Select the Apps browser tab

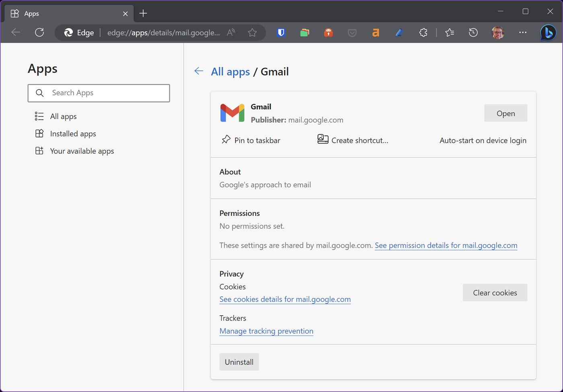(x=70, y=13)
